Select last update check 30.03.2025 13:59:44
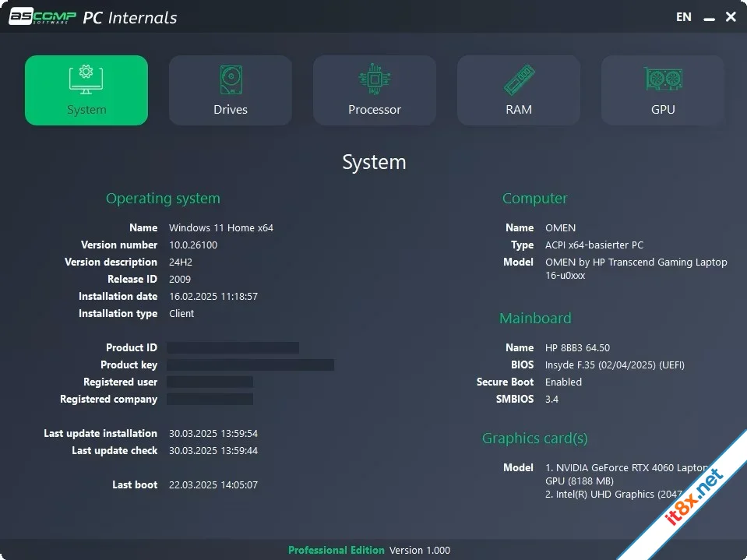 point(213,450)
